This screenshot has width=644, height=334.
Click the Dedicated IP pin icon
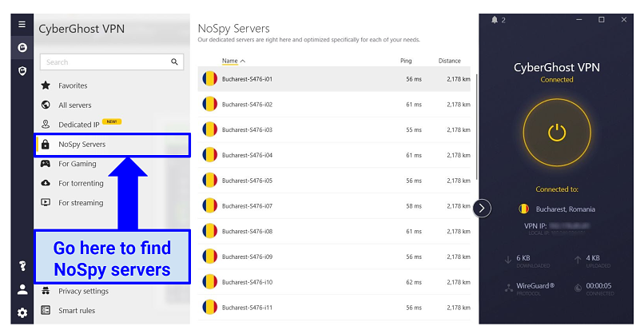(x=46, y=124)
